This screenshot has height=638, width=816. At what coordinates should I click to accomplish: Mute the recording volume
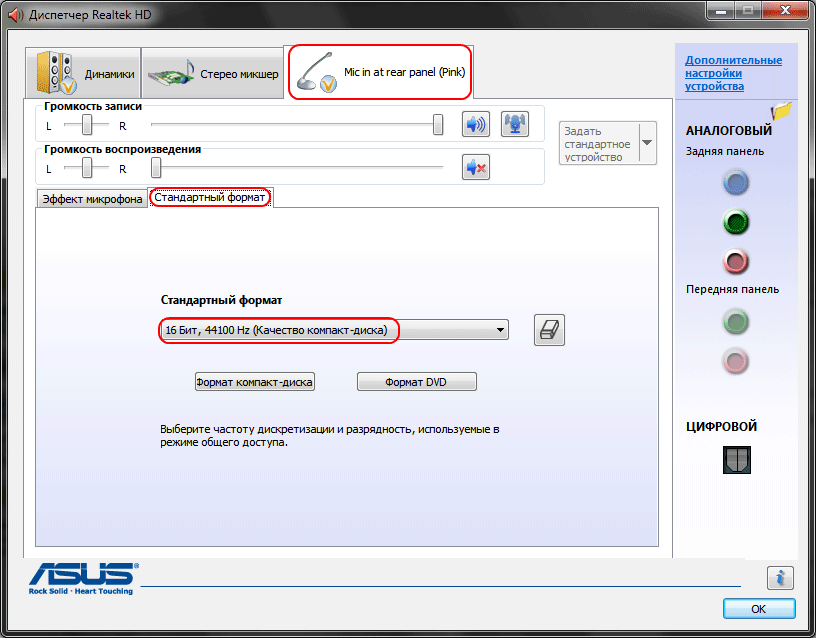coord(475,125)
